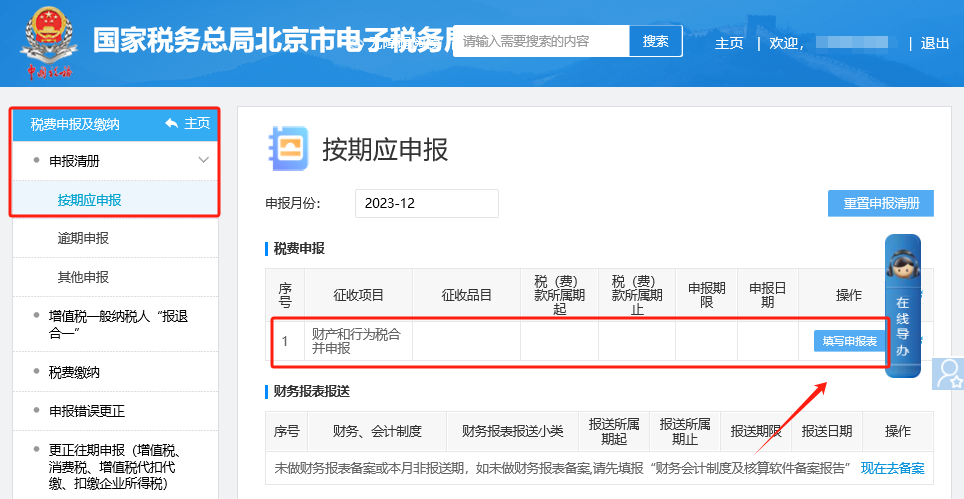Click the 财产和行为税合并申报 cell
The width and height of the screenshot is (964, 499).
click(358, 341)
